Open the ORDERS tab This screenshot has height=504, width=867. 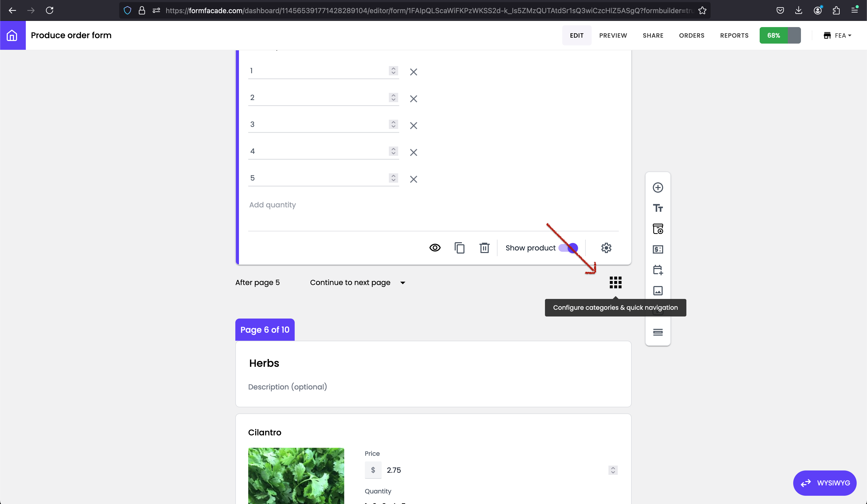692,35
